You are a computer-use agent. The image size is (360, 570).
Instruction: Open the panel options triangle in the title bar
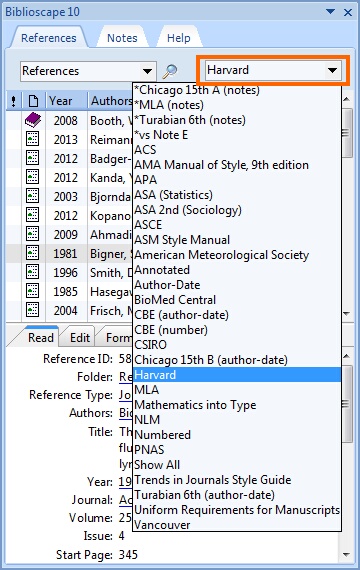click(x=330, y=12)
